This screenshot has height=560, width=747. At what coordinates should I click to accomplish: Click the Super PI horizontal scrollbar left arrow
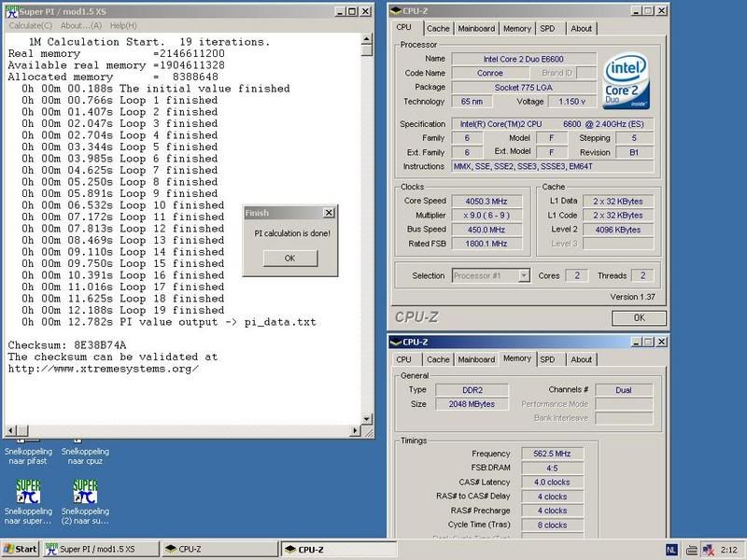pyautogui.click(x=10, y=431)
